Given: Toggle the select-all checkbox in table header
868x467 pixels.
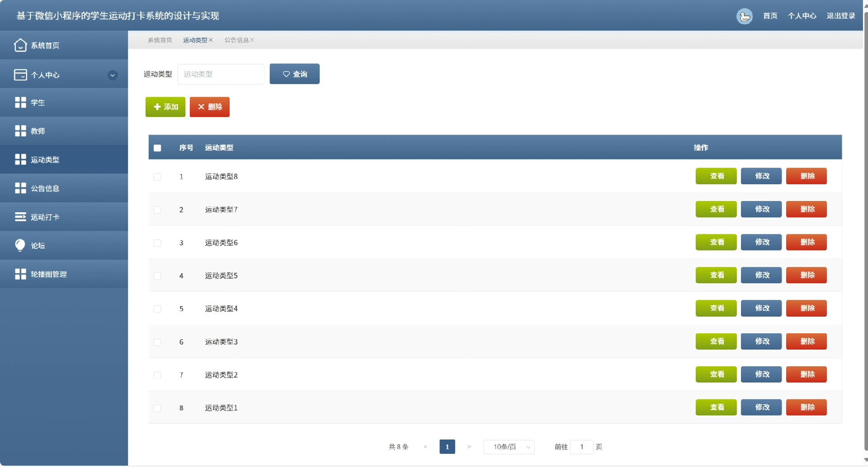Looking at the screenshot, I should 157,148.
